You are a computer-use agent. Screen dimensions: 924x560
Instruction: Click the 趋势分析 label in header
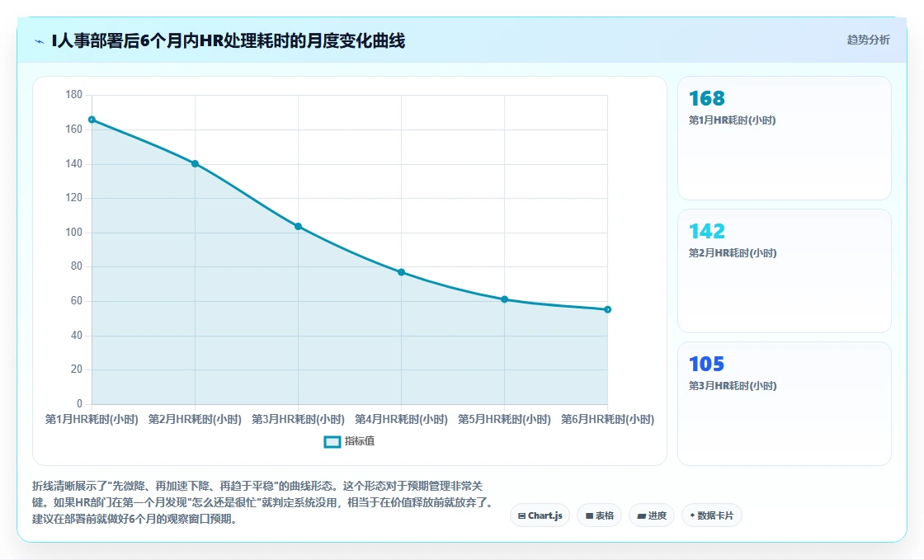click(x=868, y=40)
